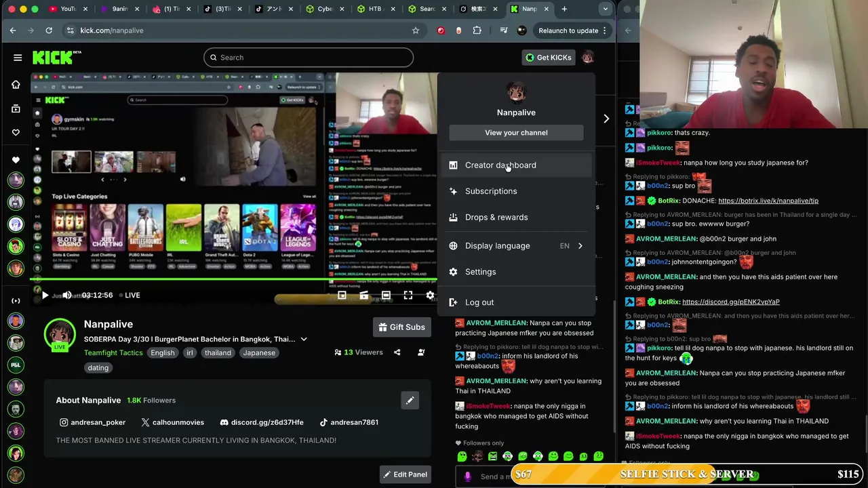Switch to the YouTube browser tab
The image size is (868, 488).
click(67, 9)
